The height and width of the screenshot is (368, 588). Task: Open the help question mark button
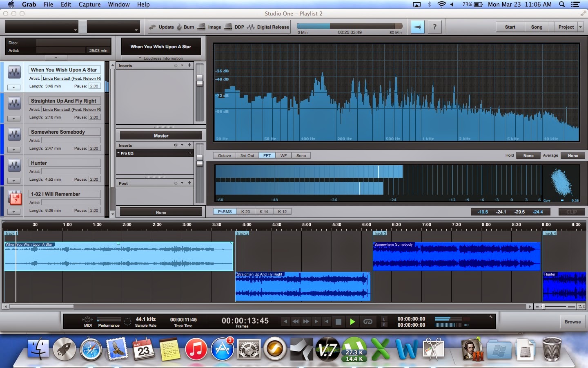click(434, 27)
